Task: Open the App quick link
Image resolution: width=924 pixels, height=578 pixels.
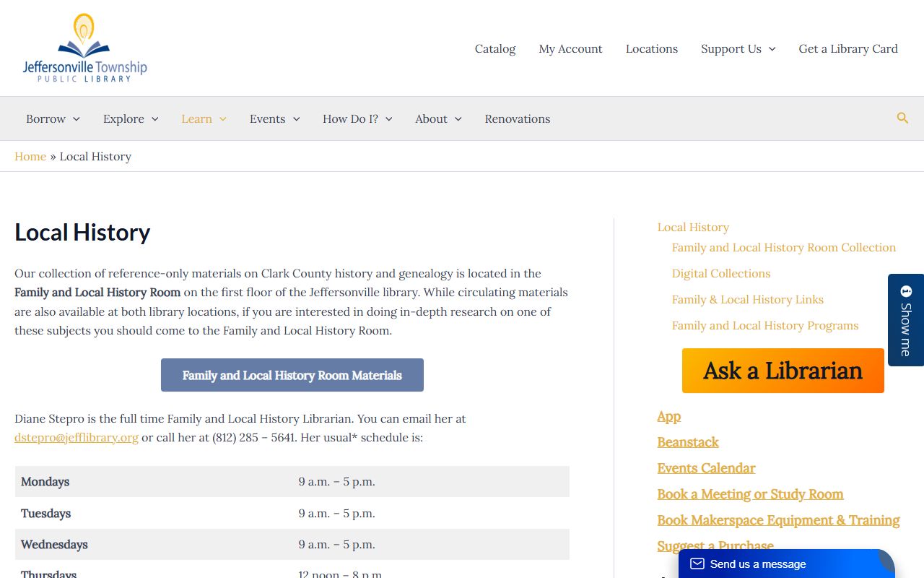Action: [669, 416]
